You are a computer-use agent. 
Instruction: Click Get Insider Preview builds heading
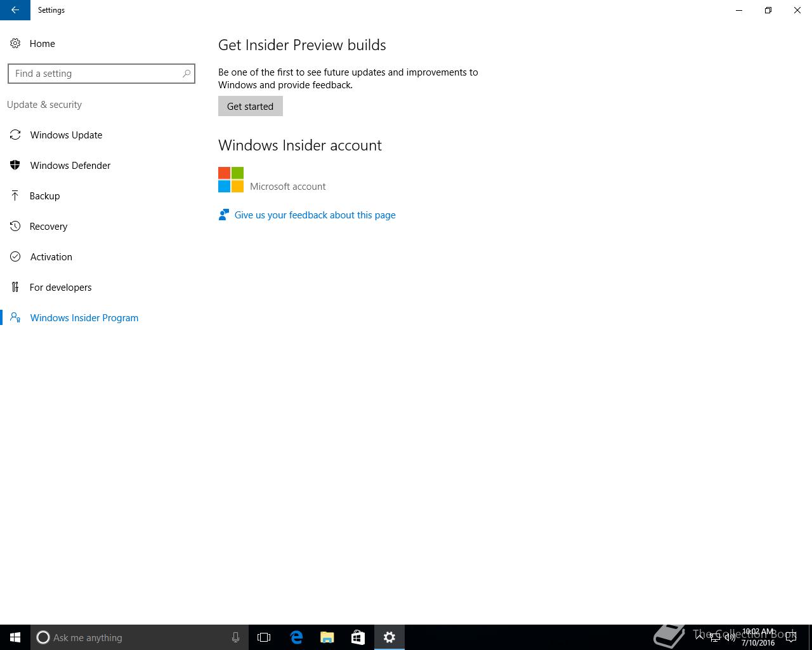pos(302,45)
